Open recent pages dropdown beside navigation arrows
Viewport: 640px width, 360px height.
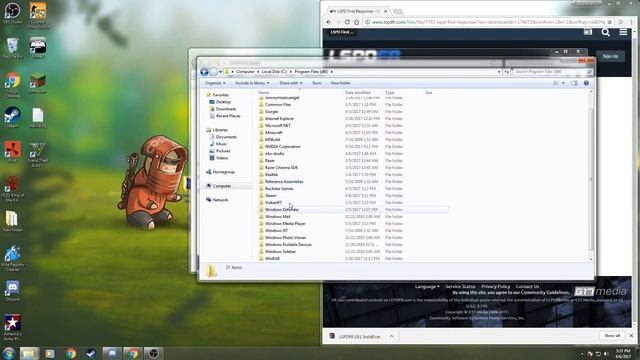[x=220, y=72]
